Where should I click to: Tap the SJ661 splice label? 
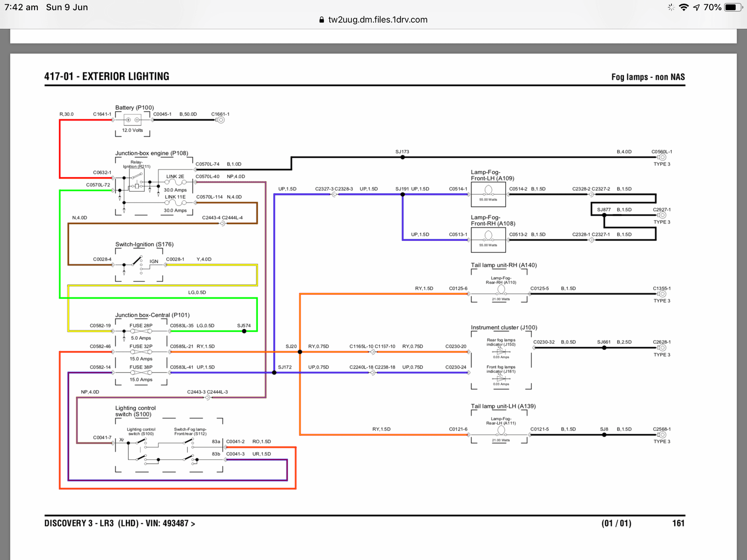click(x=604, y=342)
